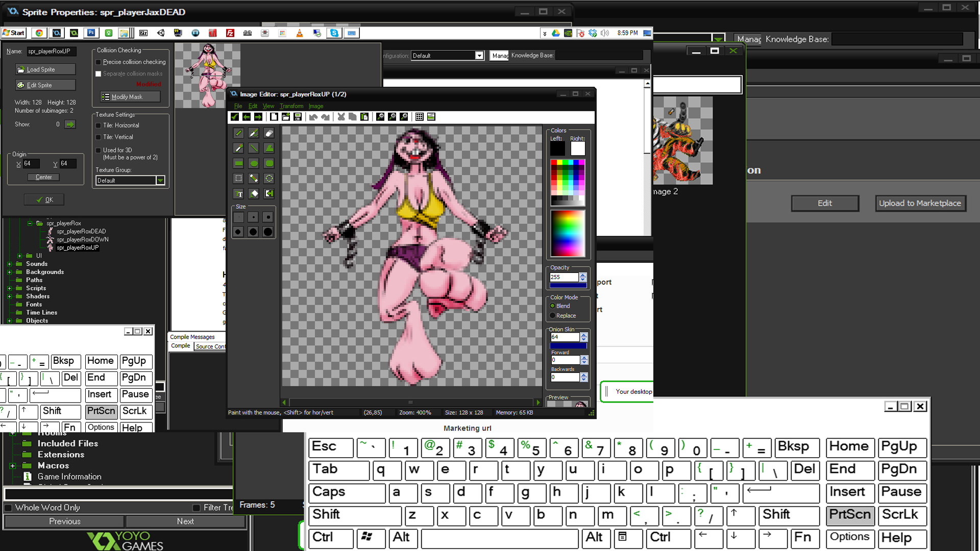
Task: Select the fill/bucket tool icon
Action: 269,148
